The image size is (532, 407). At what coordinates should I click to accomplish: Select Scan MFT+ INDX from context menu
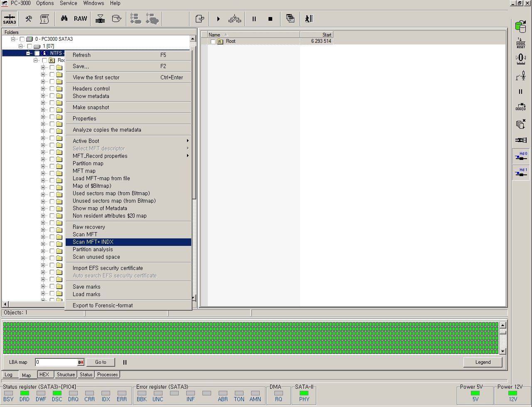(128, 242)
